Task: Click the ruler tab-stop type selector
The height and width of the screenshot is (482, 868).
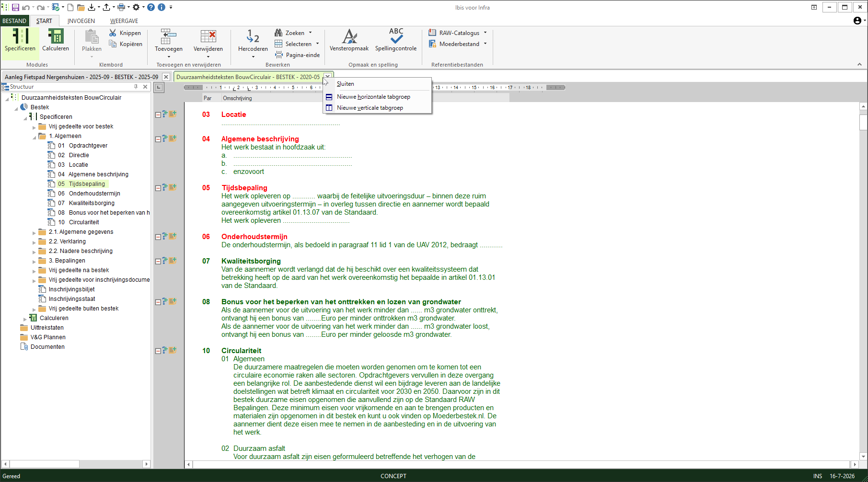Action: pyautogui.click(x=159, y=87)
